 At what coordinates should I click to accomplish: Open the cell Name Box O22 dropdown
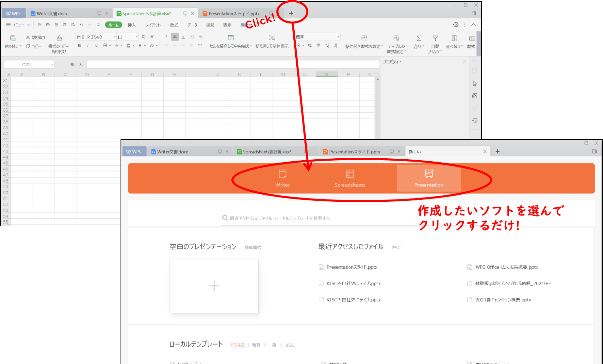pyautogui.click(x=52, y=65)
